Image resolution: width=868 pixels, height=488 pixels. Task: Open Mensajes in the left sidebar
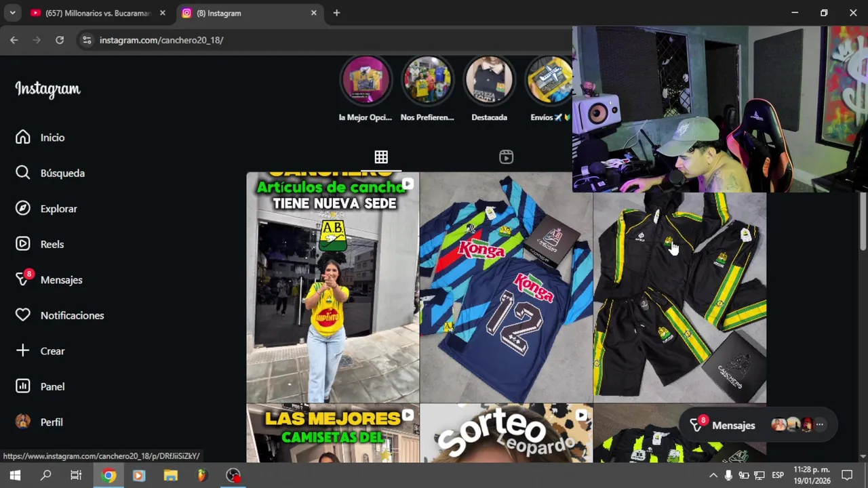[x=49, y=280]
